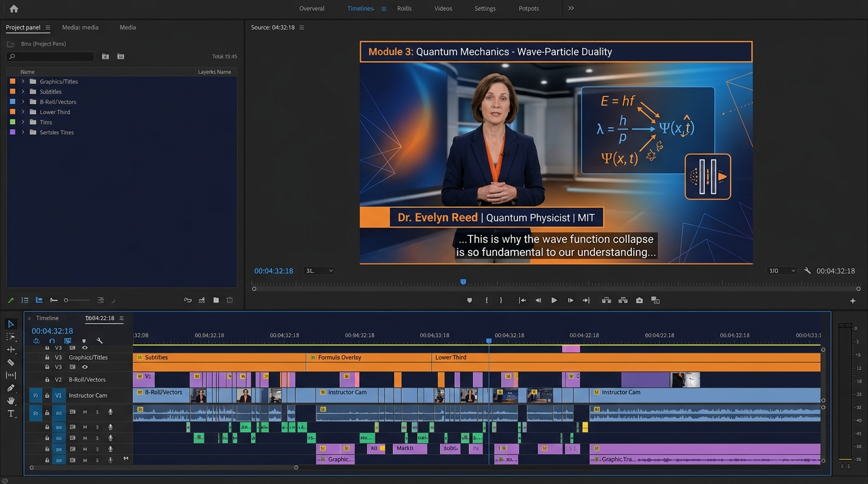Adjust Project panel thumbnail zoom slider
The height and width of the screenshot is (484, 868).
pos(76,300)
